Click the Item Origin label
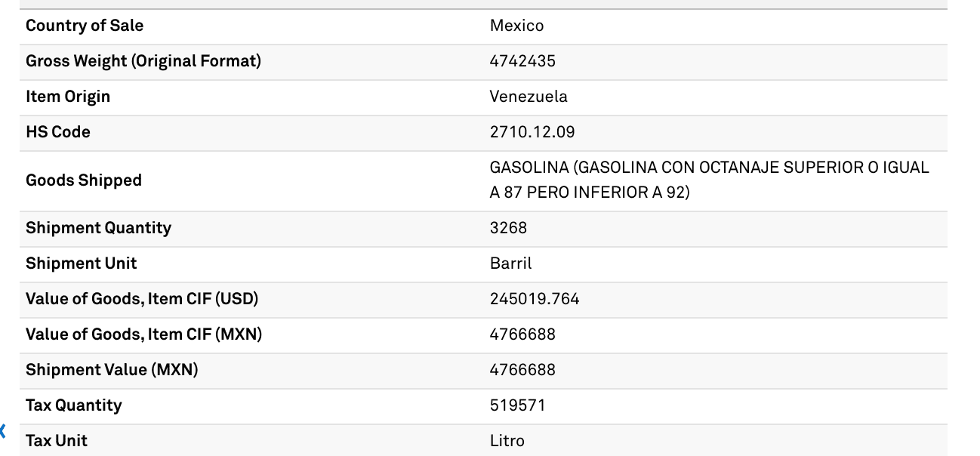 68,97
